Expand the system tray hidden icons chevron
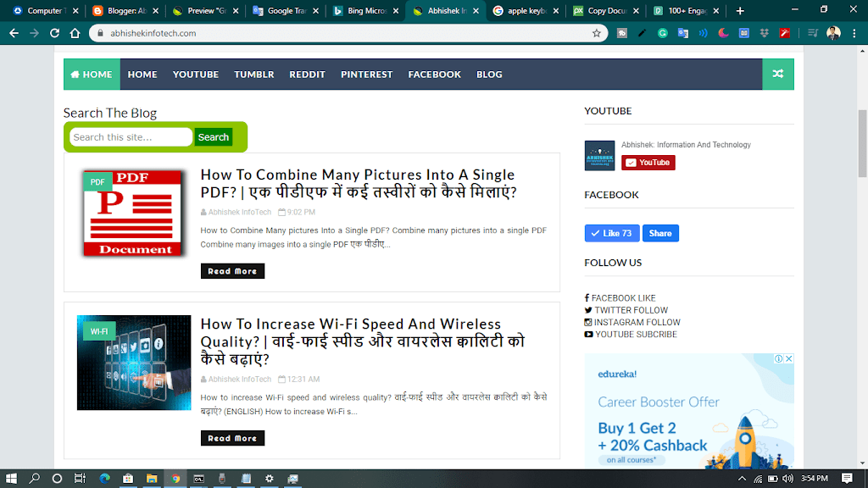This screenshot has width=868, height=488. click(x=743, y=479)
